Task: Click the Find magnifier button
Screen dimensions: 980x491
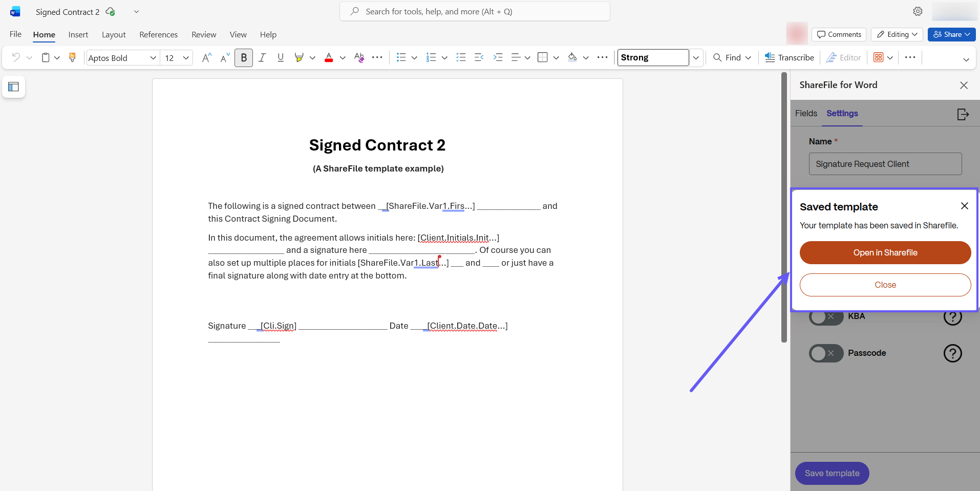Action: point(727,57)
